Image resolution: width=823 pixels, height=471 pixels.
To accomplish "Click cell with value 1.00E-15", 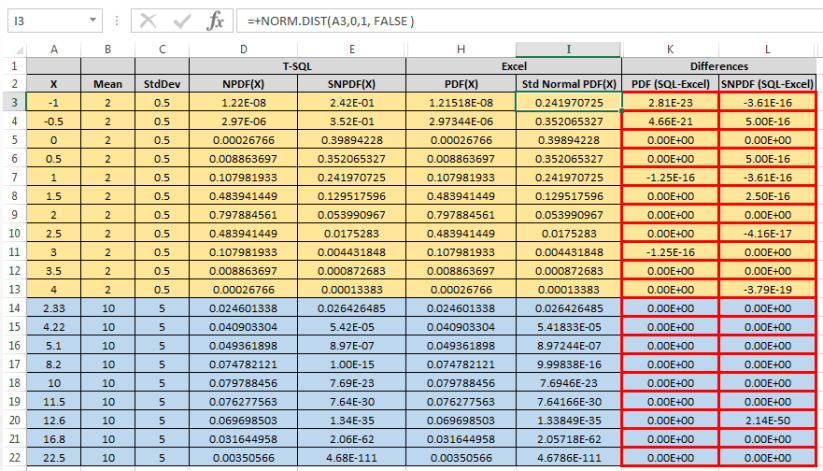I will tap(352, 364).
